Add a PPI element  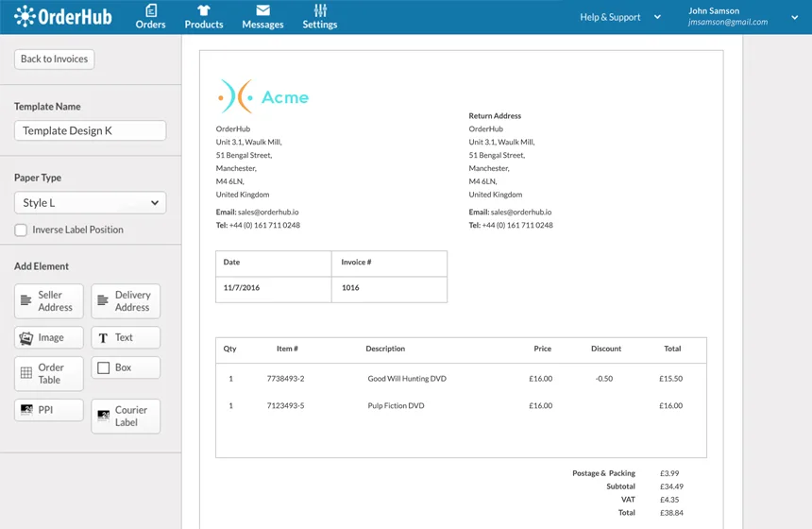coord(49,410)
